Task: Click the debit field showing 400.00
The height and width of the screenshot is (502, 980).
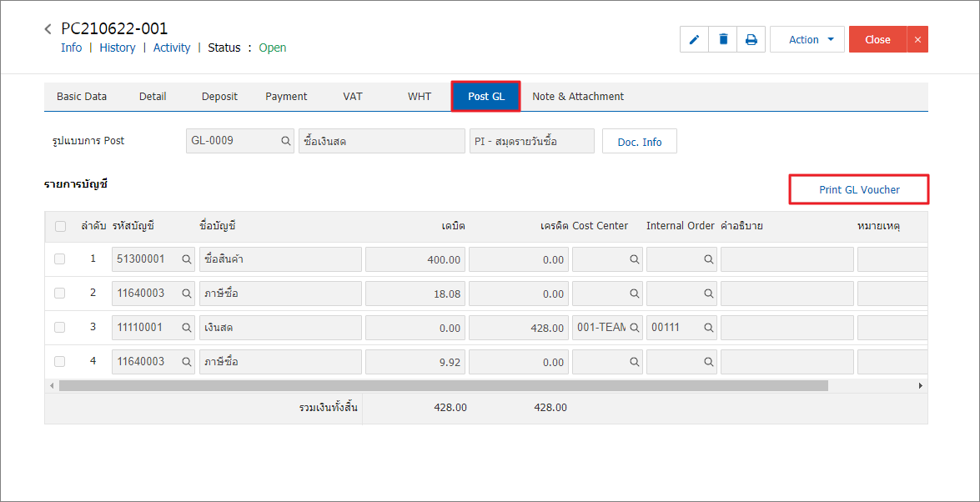Action: 415,259
